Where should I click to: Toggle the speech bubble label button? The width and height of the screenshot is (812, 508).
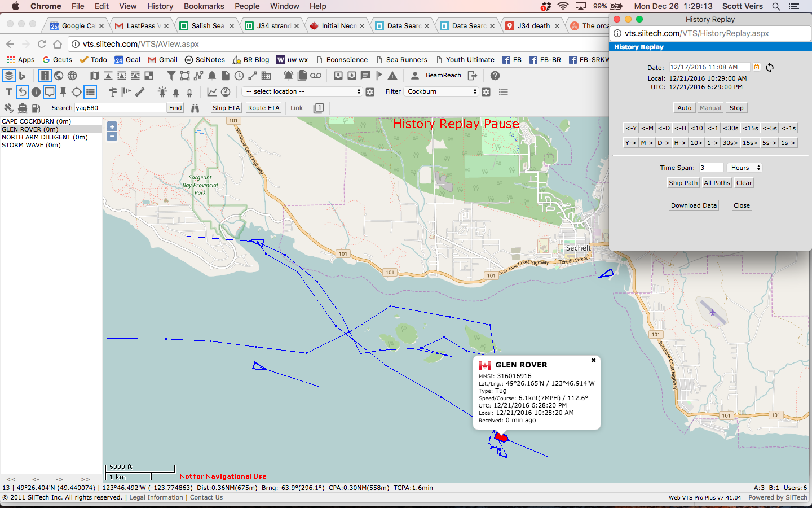point(50,92)
